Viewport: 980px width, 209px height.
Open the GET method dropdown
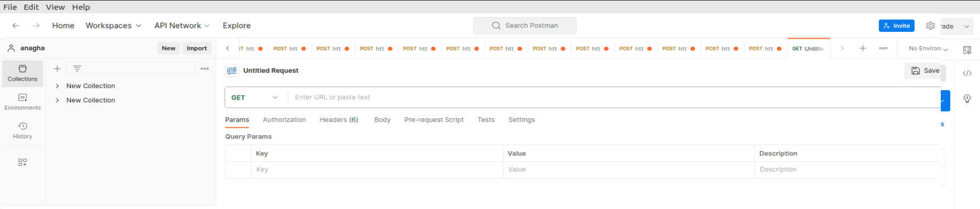pos(255,98)
